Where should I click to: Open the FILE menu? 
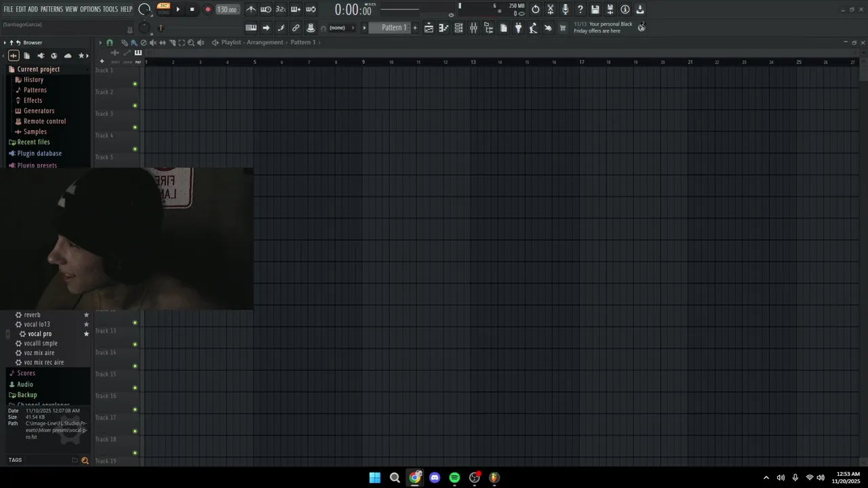(8, 9)
